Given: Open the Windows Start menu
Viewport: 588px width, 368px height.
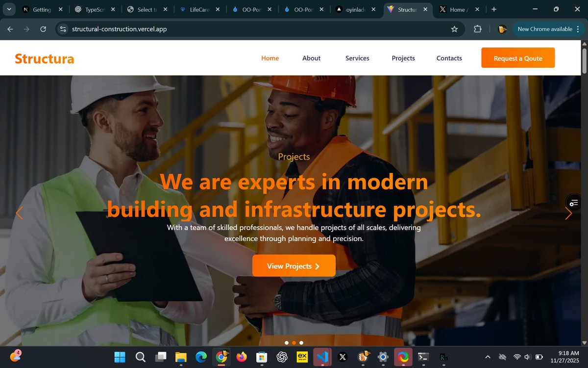Looking at the screenshot, I should (120, 357).
